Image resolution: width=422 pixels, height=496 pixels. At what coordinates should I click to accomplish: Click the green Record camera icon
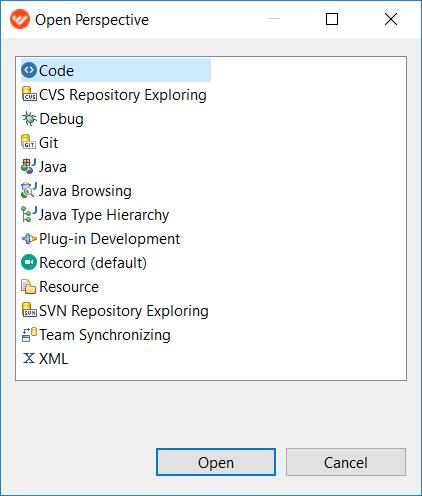click(29, 262)
